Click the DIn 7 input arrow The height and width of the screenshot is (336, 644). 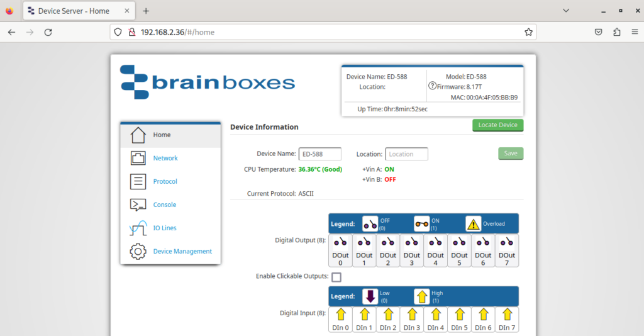(507, 315)
